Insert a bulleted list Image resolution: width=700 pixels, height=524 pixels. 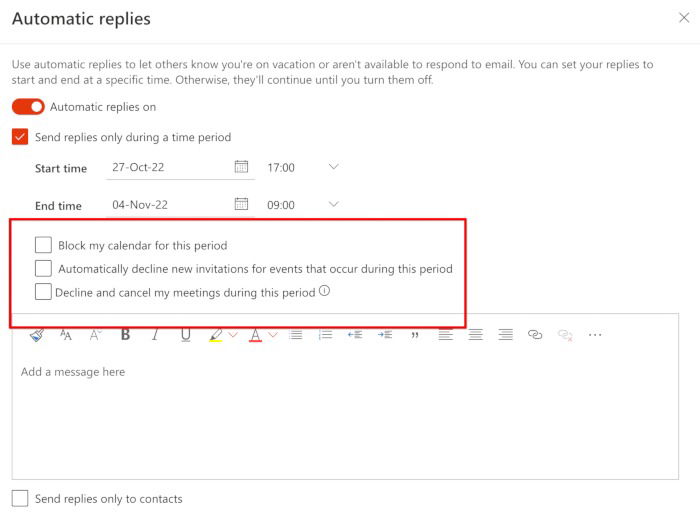pos(295,335)
